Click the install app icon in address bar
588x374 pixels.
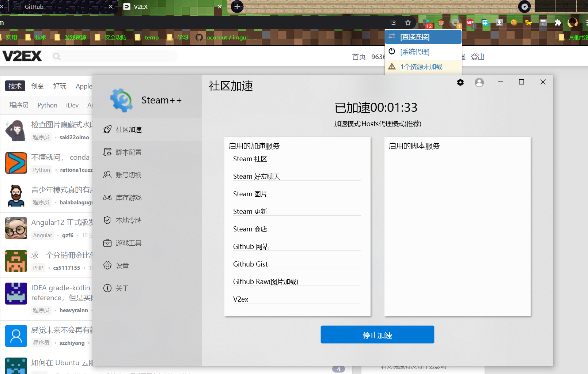tap(393, 23)
